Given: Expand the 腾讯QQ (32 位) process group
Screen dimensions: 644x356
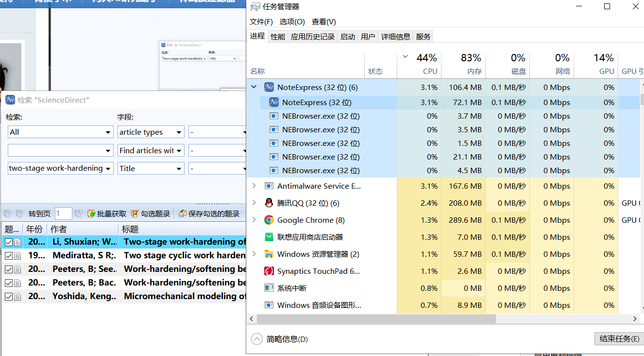Looking at the screenshot, I should point(254,203).
